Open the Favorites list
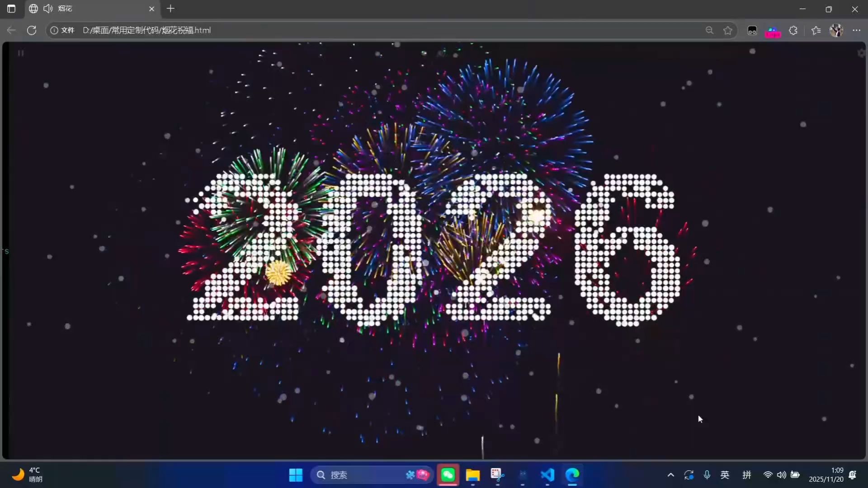Image resolution: width=868 pixels, height=488 pixels. tap(816, 30)
